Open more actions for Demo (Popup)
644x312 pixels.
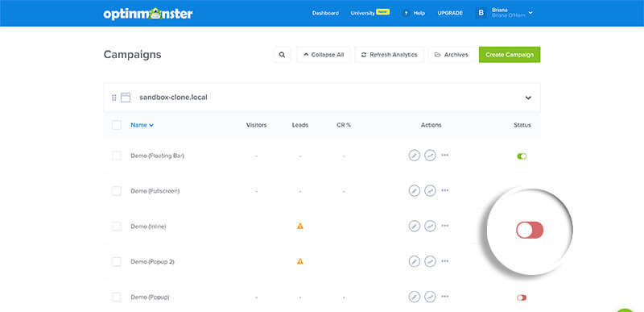[445, 297]
